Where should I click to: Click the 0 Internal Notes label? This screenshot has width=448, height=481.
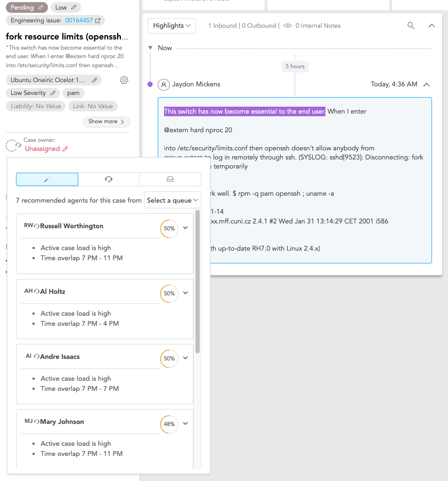coord(318,26)
